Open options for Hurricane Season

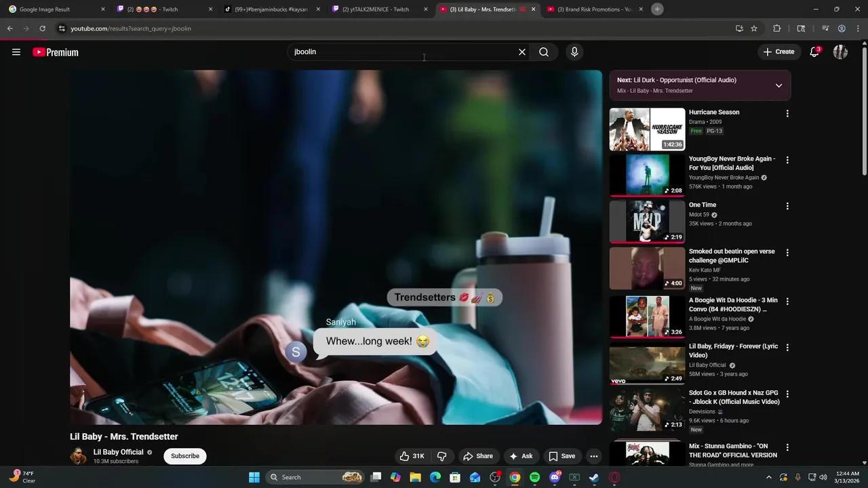click(787, 114)
